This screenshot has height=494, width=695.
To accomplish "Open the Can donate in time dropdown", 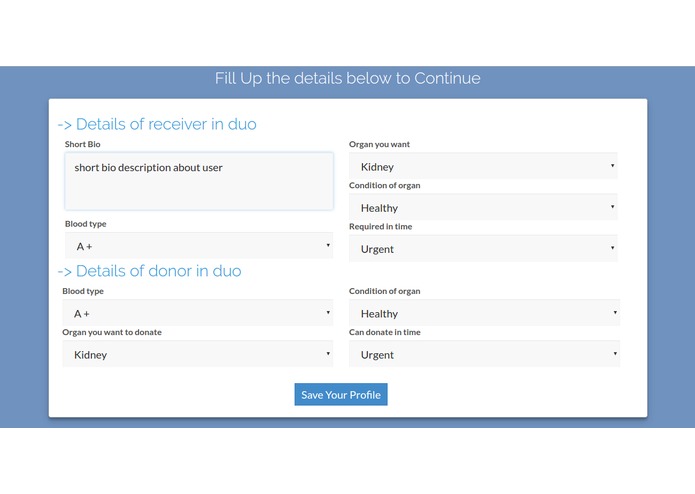I will click(x=484, y=354).
